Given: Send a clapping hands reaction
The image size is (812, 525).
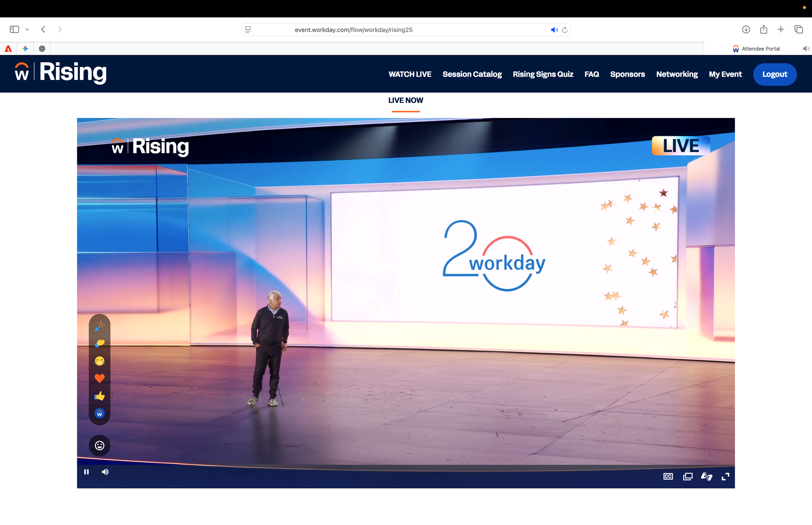Looking at the screenshot, I should [x=99, y=343].
